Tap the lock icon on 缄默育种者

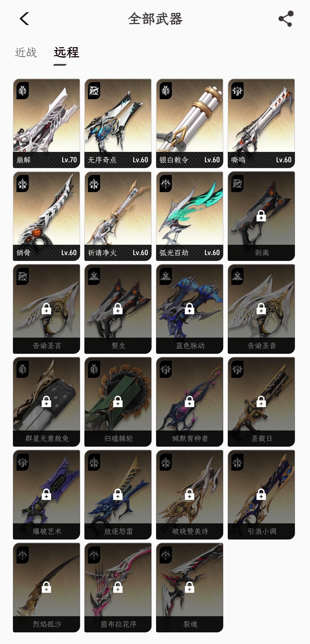[x=190, y=401]
